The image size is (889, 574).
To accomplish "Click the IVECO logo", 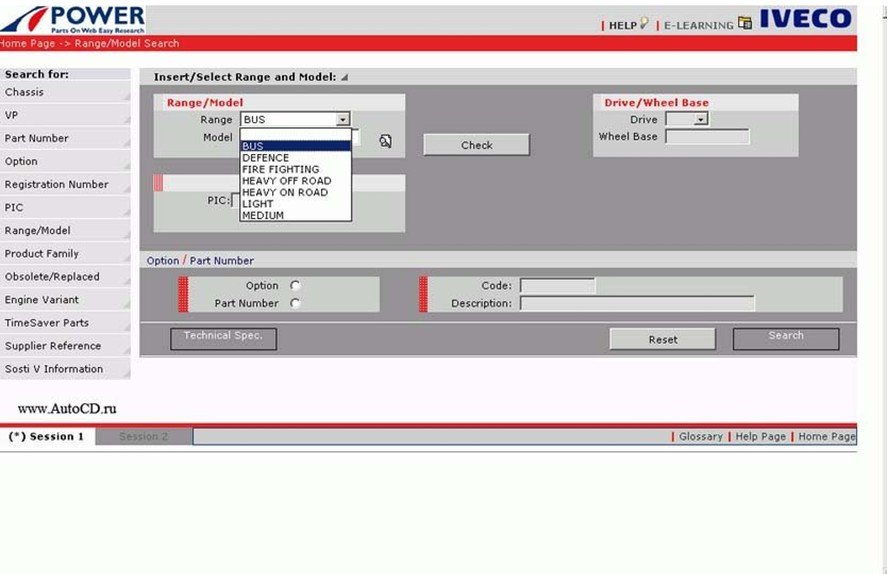I will [x=805, y=19].
